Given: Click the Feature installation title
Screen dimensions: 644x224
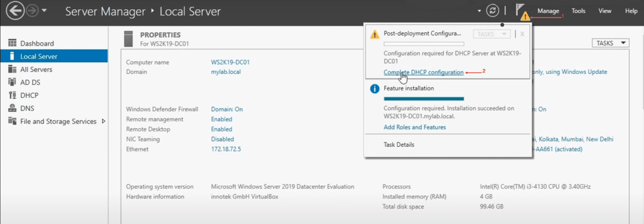Looking at the screenshot, I should coord(408,88).
